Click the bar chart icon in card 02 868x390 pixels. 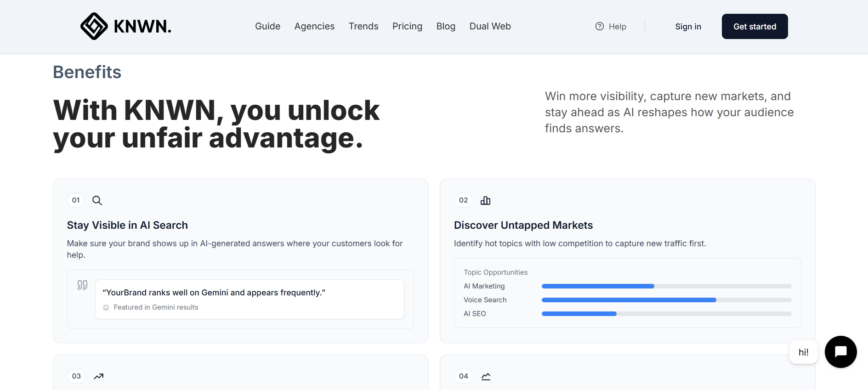tap(485, 200)
